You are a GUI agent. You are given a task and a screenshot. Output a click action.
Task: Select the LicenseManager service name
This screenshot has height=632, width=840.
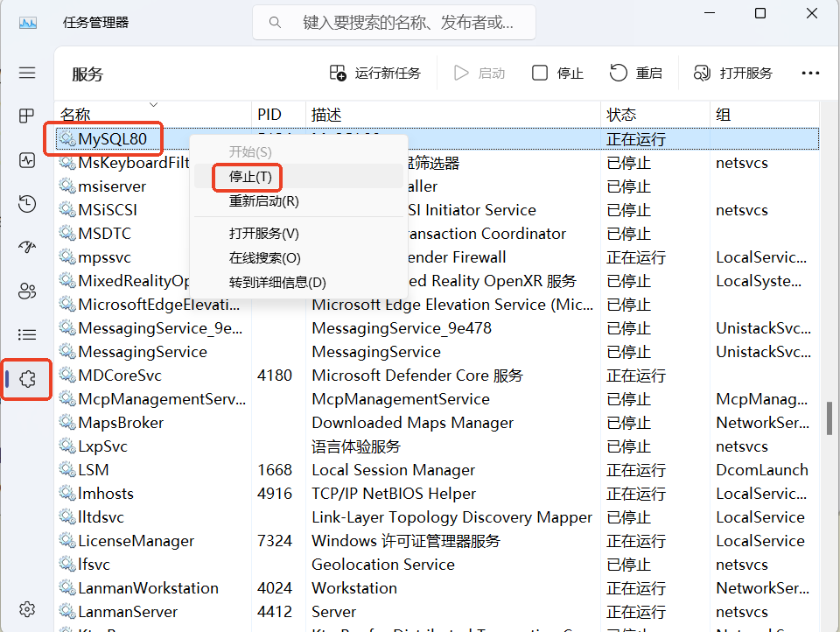coord(136,541)
